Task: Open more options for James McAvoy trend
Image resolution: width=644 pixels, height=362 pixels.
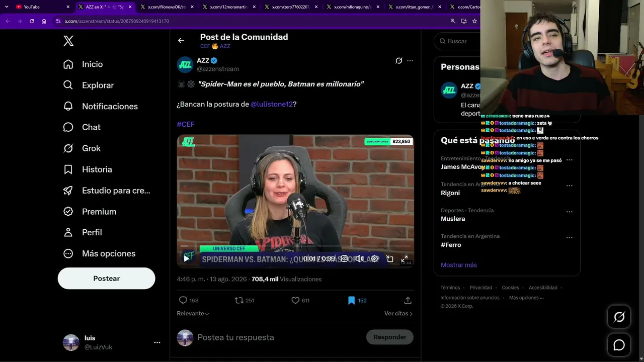Action: 570,160
